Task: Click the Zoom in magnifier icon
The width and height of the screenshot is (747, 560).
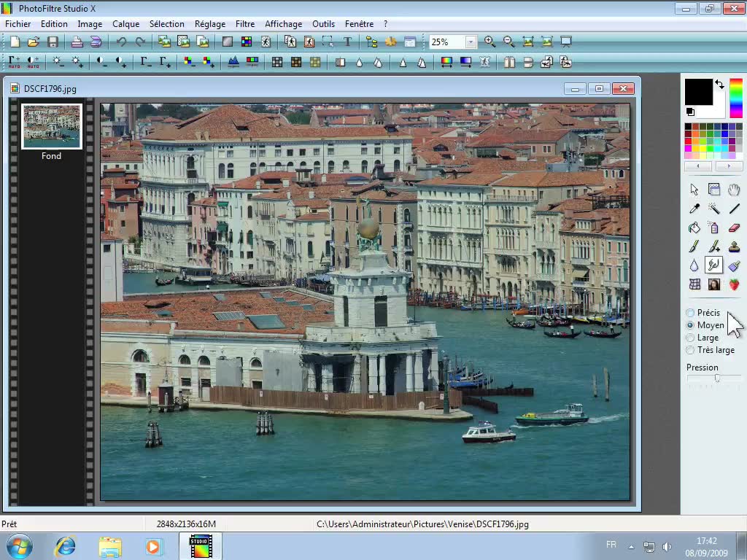Action: pos(489,42)
